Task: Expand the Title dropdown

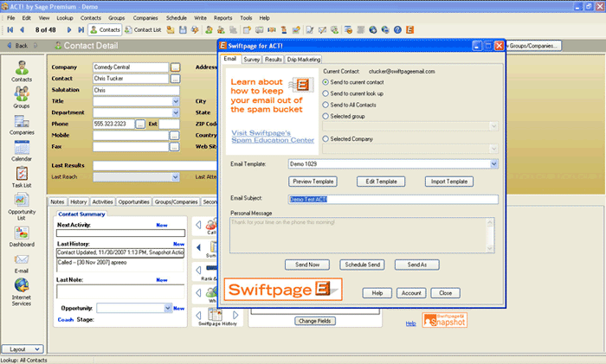Action: tap(176, 101)
